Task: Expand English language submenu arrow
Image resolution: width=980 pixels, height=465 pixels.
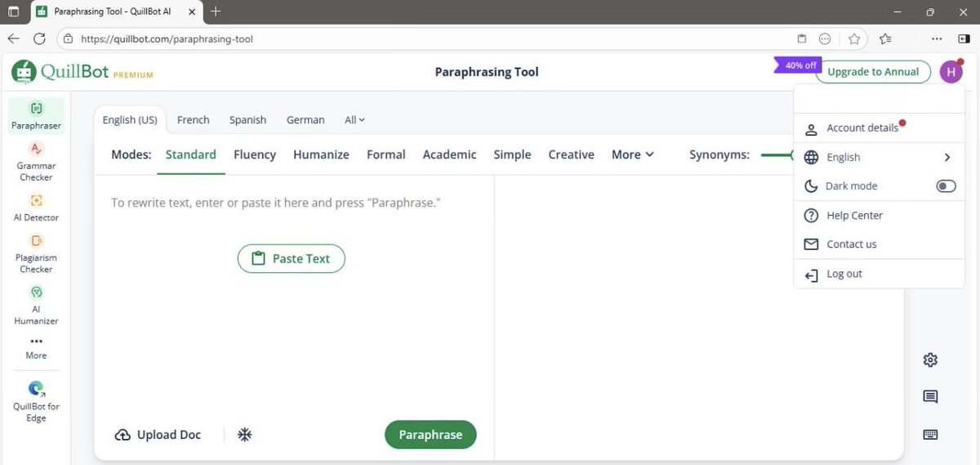Action: click(947, 157)
